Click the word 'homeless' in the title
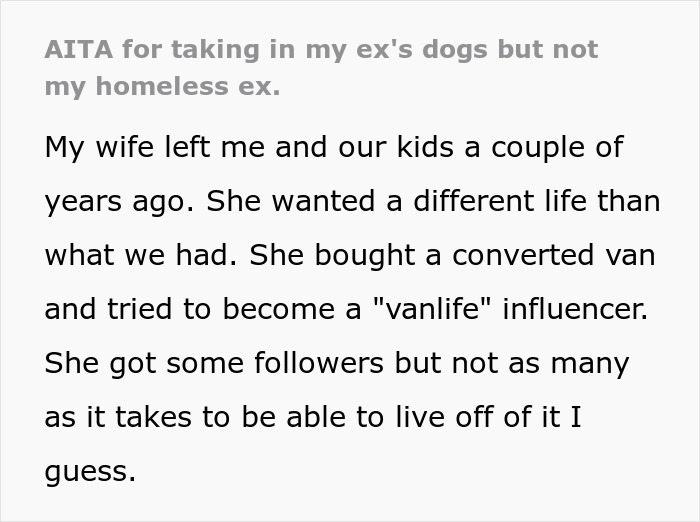The image size is (700, 522). 162,85
